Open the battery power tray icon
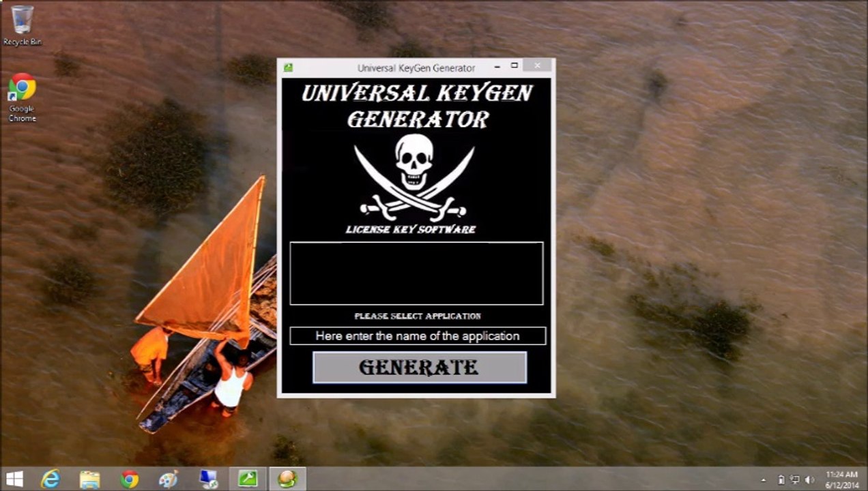 [x=781, y=480]
